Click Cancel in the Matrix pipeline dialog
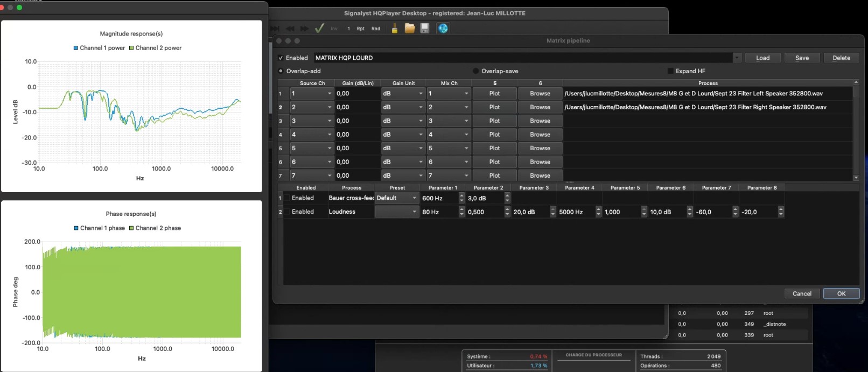Image resolution: width=868 pixels, height=372 pixels. coord(802,293)
